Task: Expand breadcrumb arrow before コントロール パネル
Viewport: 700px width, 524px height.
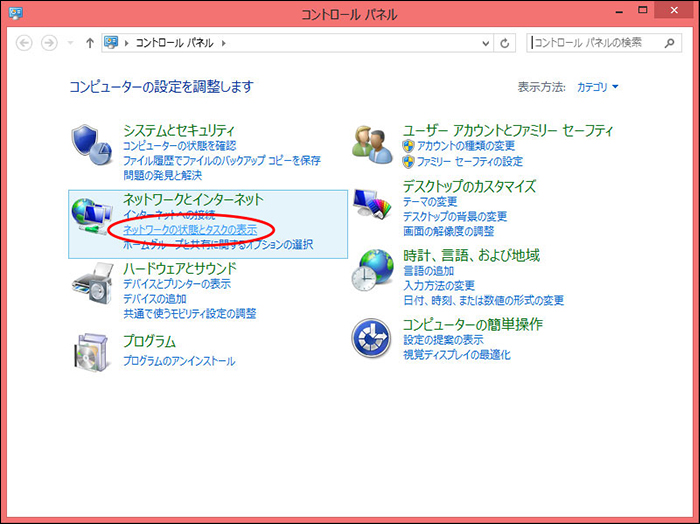Action: coord(127,43)
